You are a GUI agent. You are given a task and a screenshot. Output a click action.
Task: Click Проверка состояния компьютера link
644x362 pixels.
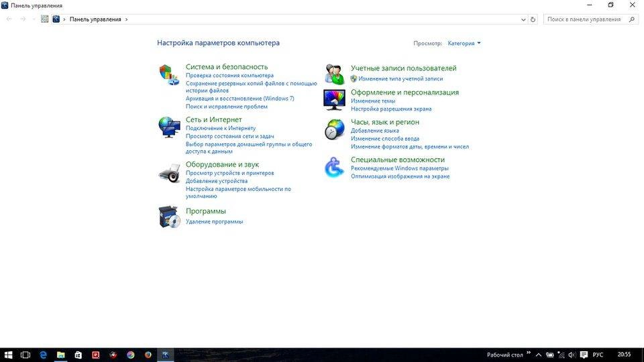coord(229,76)
